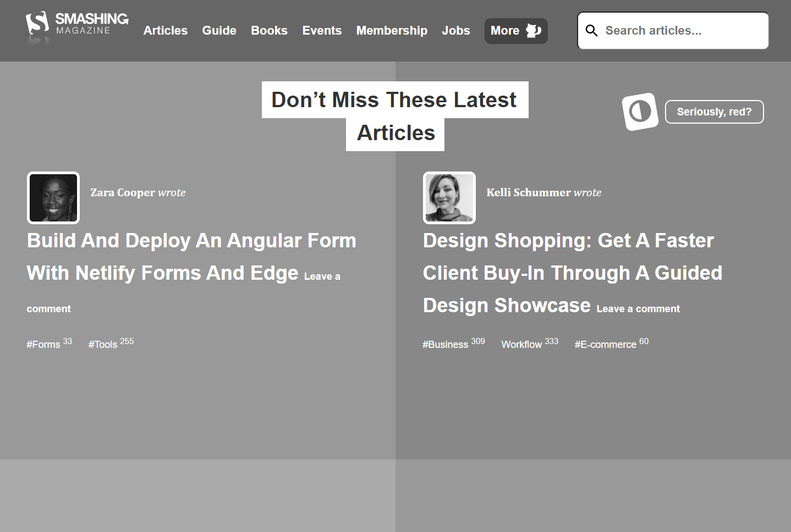Visit Kelli Schummer's author name link
This screenshot has width=791, height=532.
529,192
